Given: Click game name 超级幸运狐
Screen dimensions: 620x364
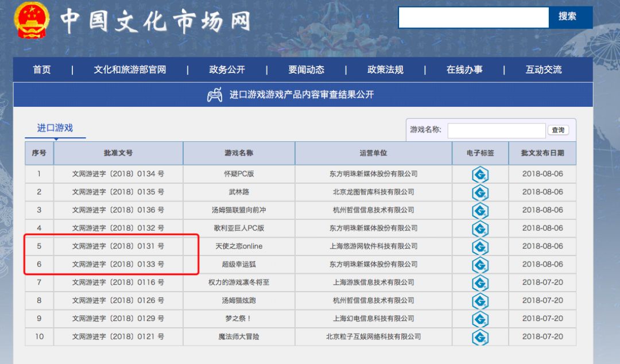Looking at the screenshot, I should pos(239,264).
